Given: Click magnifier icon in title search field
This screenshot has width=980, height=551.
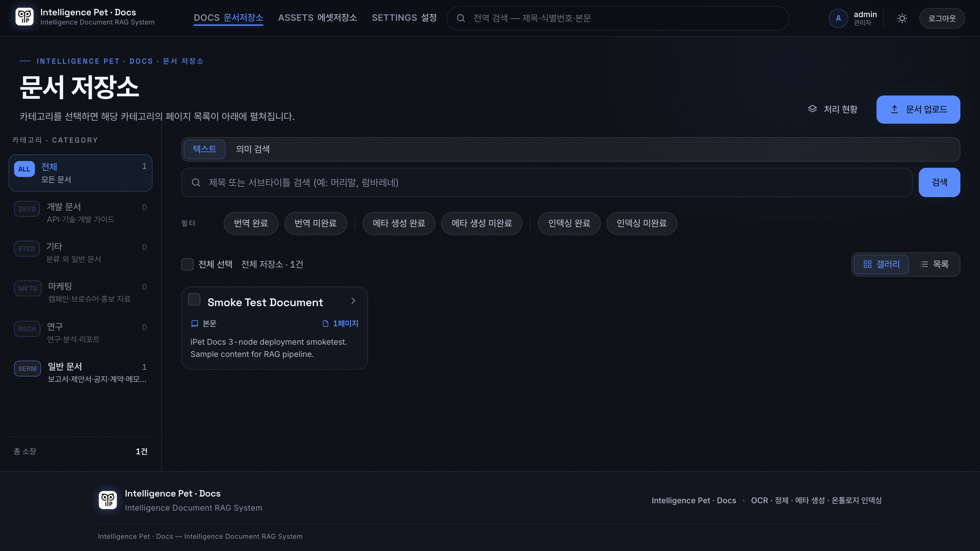Looking at the screenshot, I should click(196, 182).
